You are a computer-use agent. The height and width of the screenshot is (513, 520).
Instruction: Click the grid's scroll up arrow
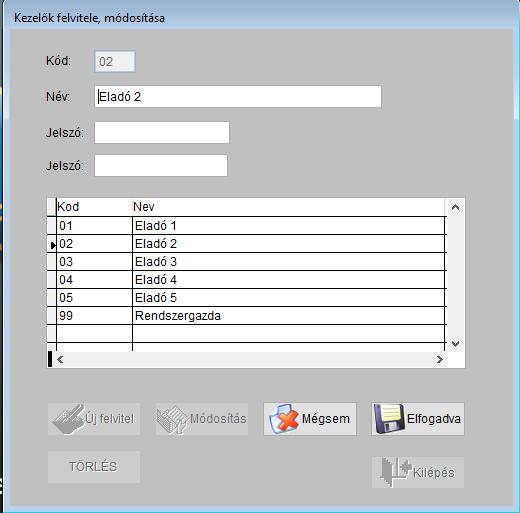coord(455,207)
